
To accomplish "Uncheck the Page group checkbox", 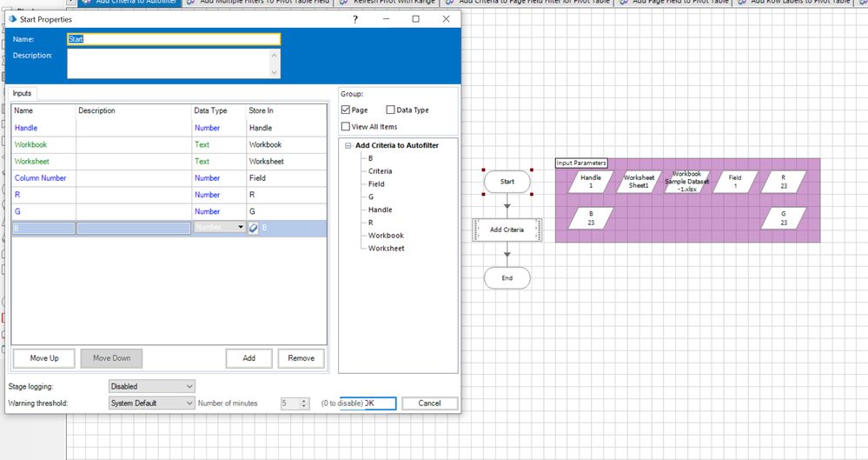I will (346, 110).
